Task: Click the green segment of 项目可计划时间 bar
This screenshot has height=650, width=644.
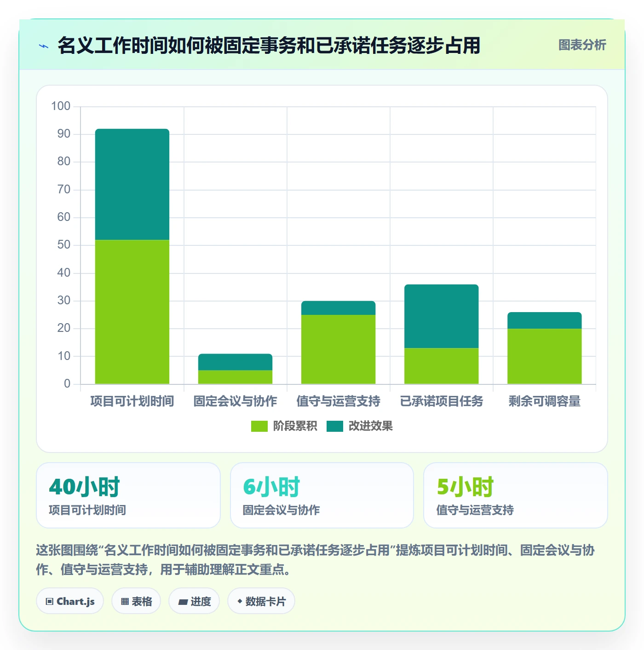Action: [x=132, y=312]
